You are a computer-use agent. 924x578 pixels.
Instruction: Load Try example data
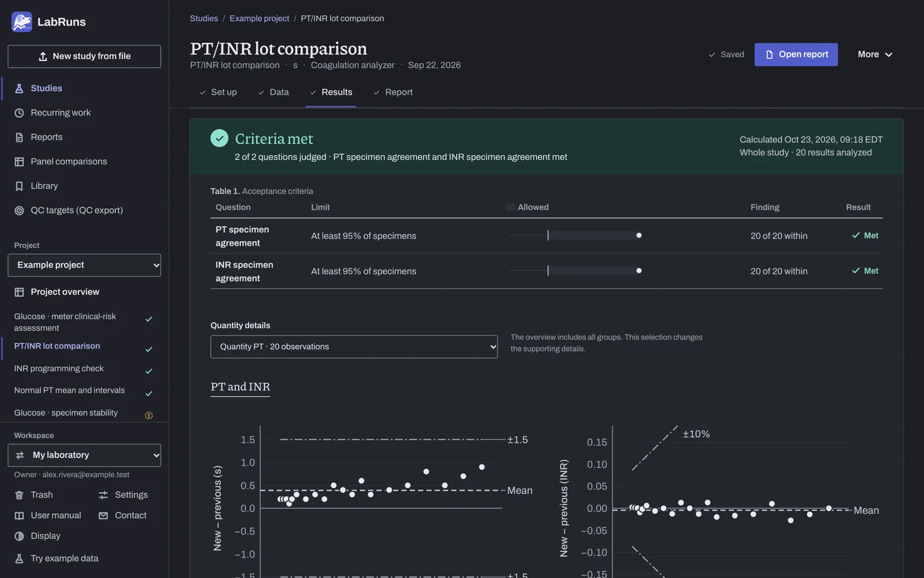[56, 559]
